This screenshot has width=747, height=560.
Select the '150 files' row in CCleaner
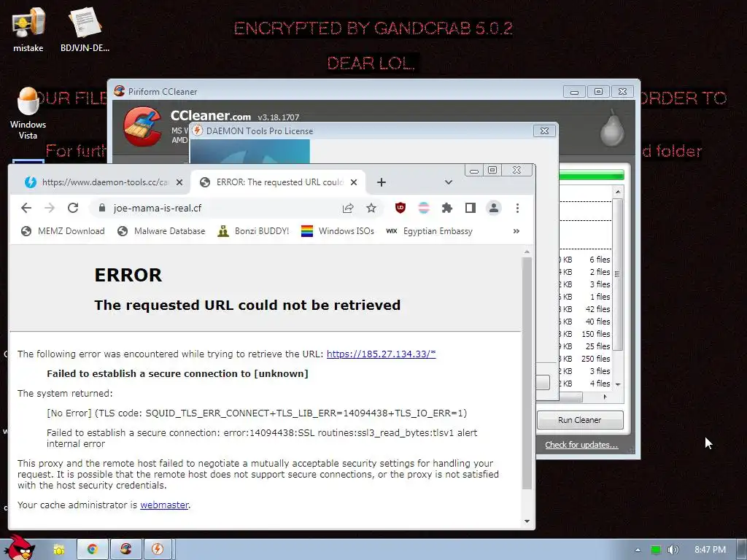pos(585,334)
